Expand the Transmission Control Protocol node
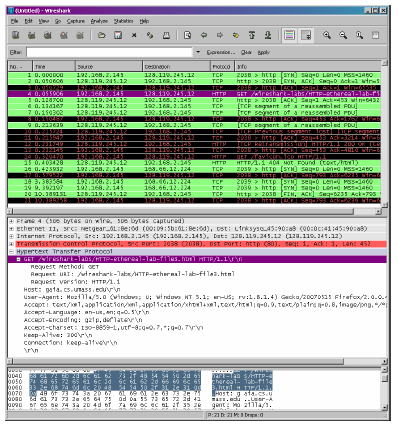Viewport: 398px width, 441px height. 11,244
